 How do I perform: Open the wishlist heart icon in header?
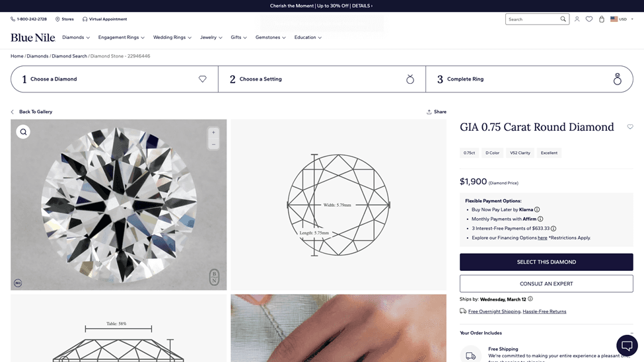pyautogui.click(x=589, y=19)
